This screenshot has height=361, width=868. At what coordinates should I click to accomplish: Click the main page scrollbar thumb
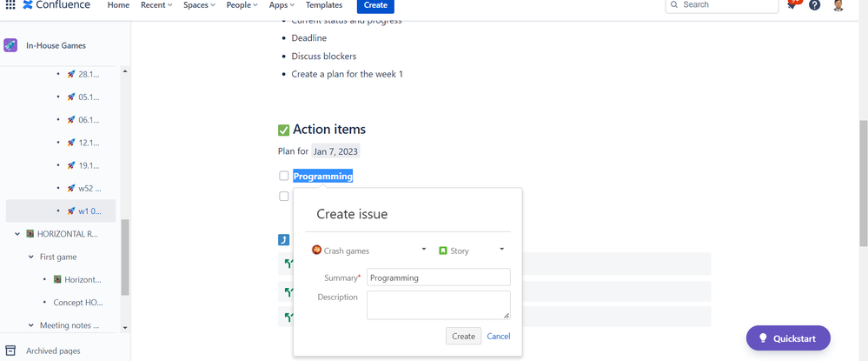click(864, 184)
